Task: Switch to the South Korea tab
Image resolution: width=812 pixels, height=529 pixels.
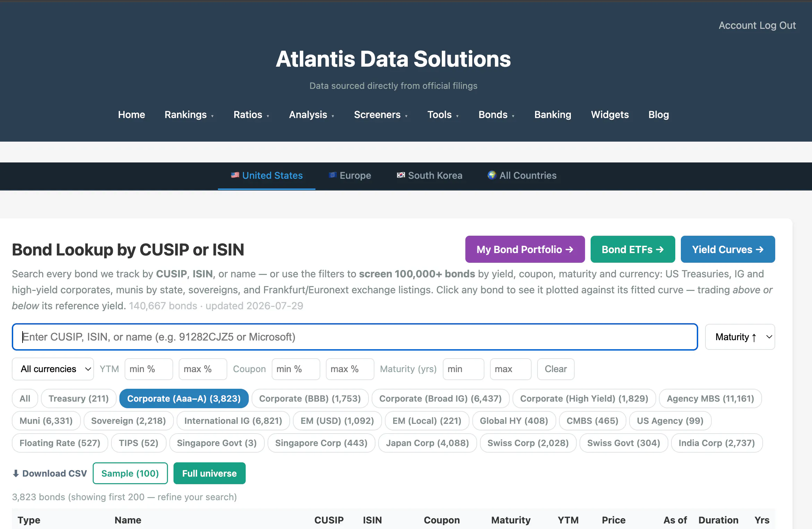Action: (x=430, y=176)
